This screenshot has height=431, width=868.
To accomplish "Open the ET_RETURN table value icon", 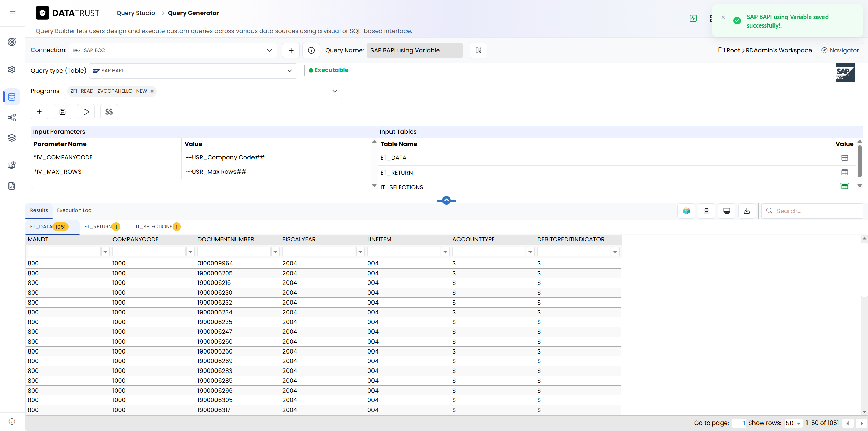I will click(845, 172).
